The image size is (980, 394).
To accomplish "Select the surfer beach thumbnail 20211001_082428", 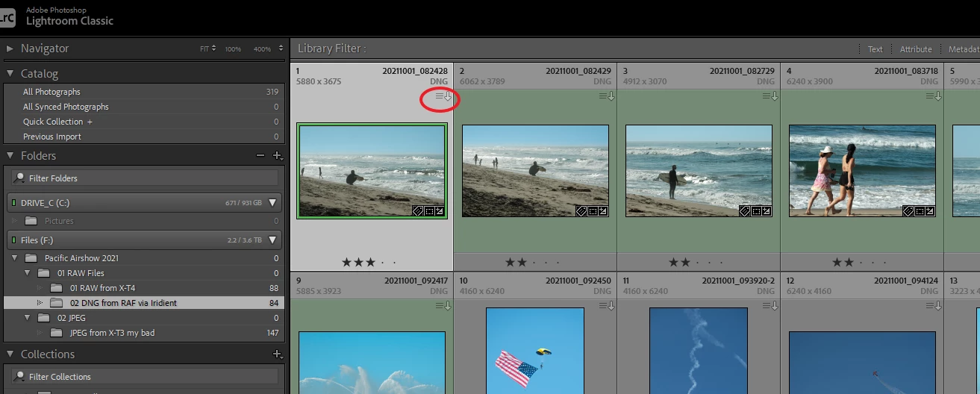I will pyautogui.click(x=372, y=171).
